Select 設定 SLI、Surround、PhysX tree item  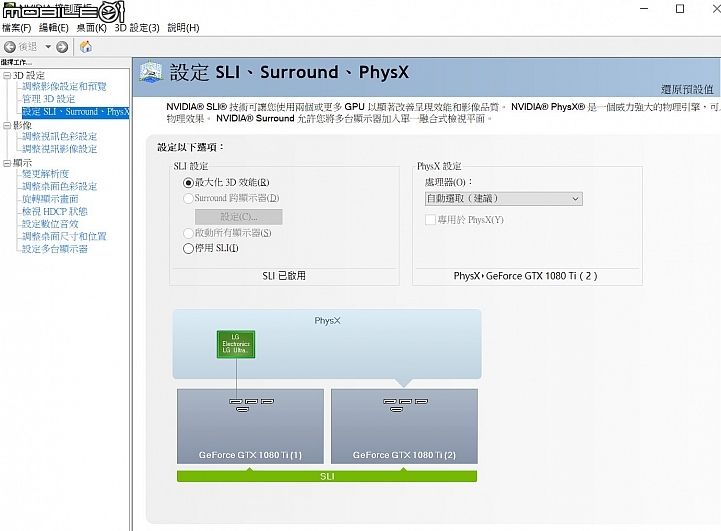point(75,112)
